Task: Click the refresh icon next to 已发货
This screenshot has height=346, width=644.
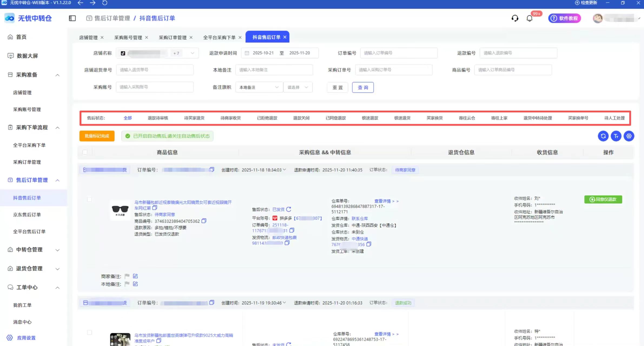Action: tap(289, 209)
